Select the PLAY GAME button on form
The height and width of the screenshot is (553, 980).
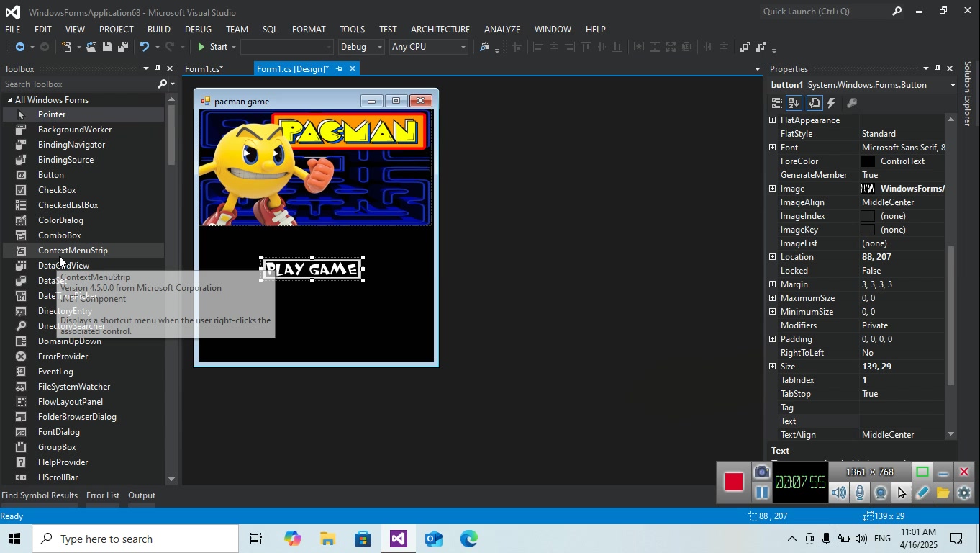[x=312, y=269]
